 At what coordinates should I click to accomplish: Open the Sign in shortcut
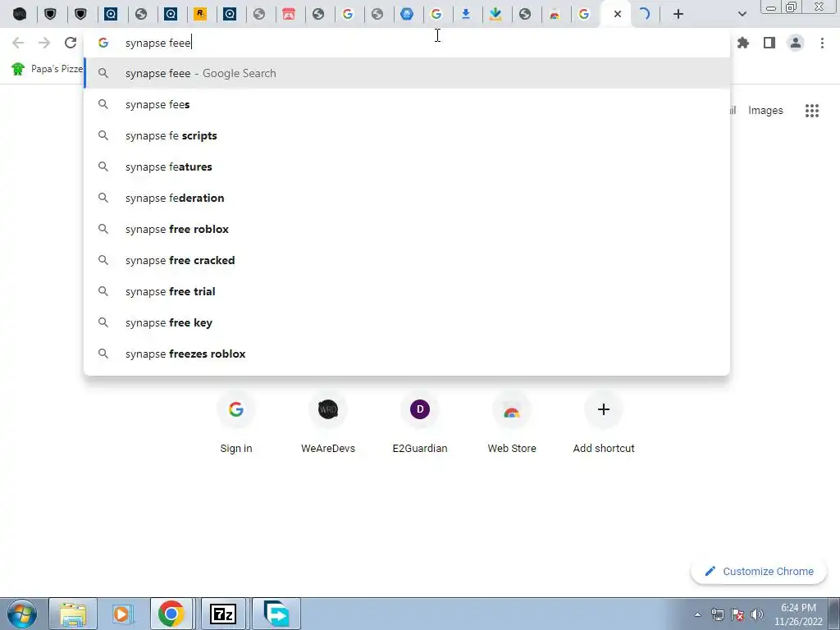coord(236,423)
